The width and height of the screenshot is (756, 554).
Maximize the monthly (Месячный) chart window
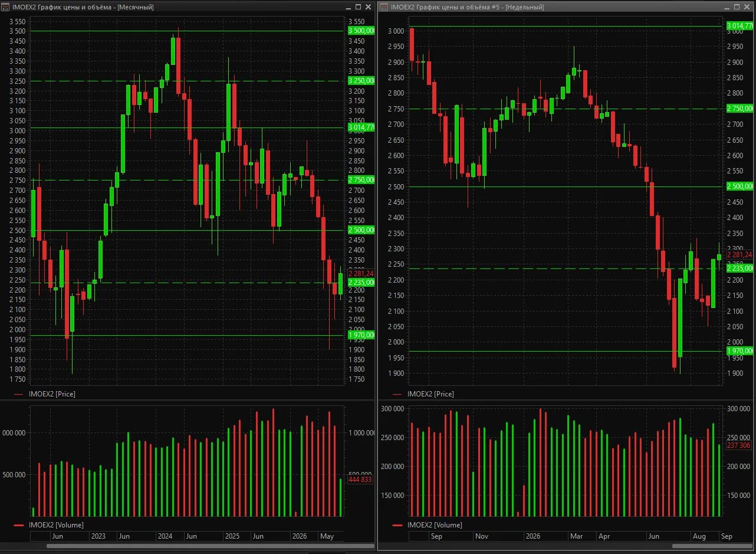(357, 7)
